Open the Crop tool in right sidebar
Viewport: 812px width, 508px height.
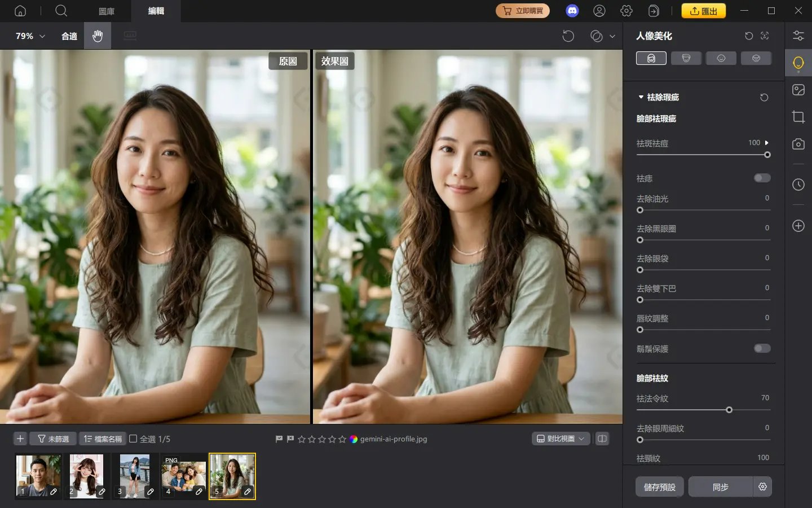(798, 117)
